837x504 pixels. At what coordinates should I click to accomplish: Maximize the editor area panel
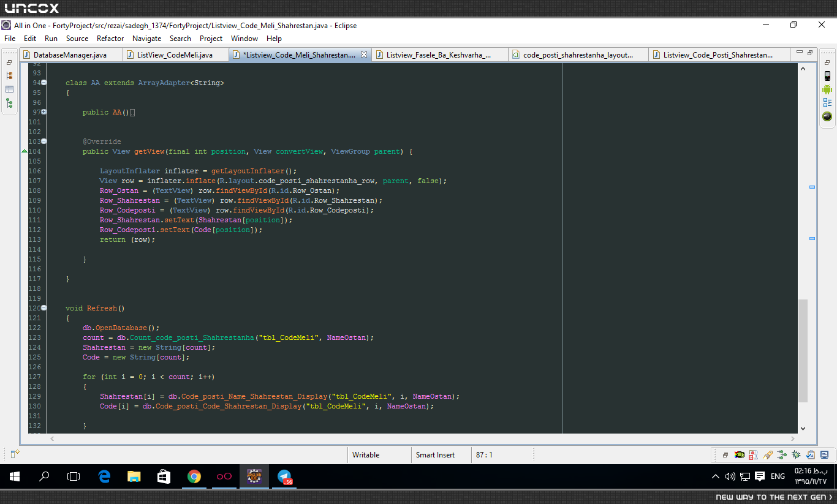point(809,53)
